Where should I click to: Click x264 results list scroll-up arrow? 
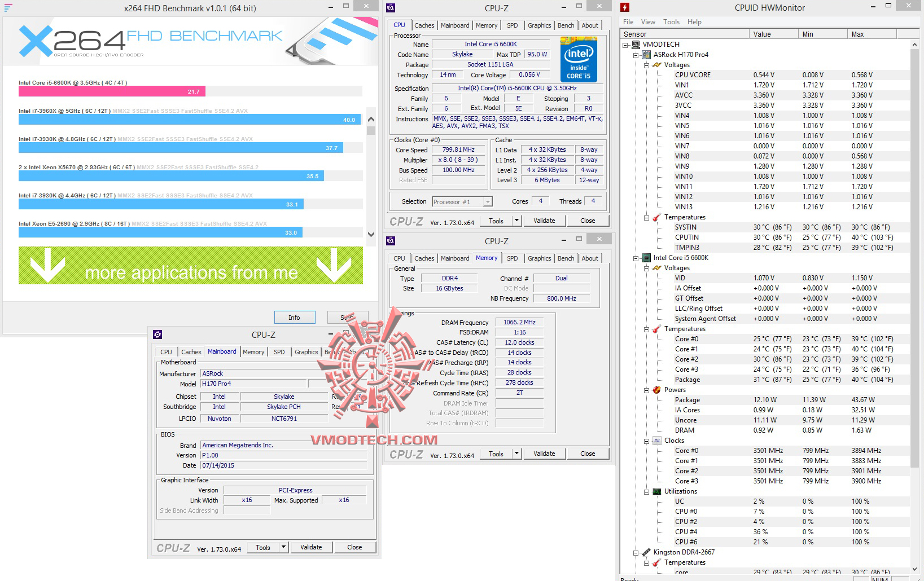[x=371, y=119]
